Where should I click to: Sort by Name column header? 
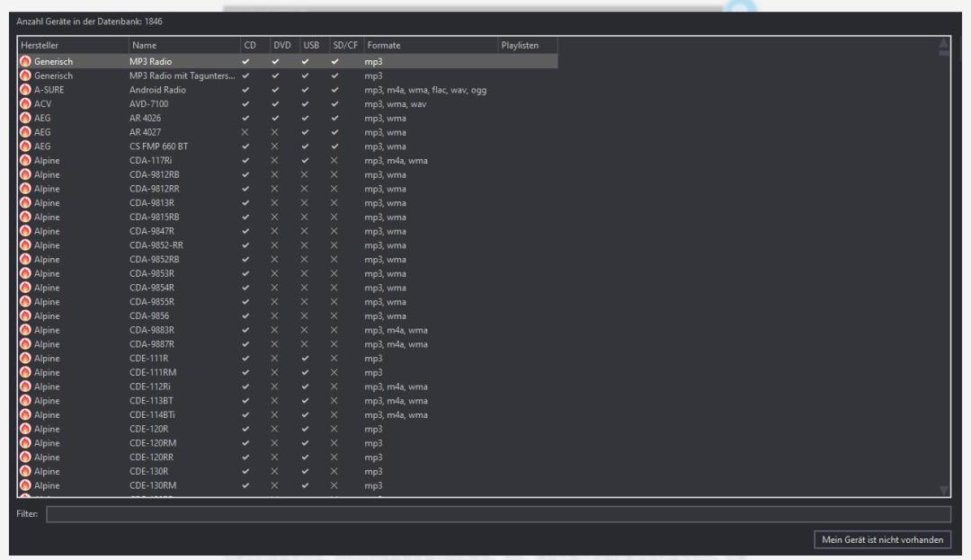coord(184,45)
